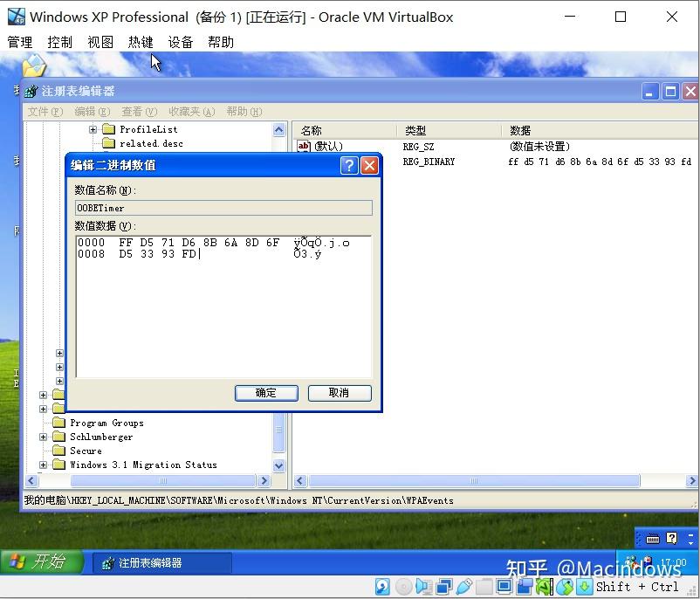Click the values pane scroll right arrow

[691, 480]
